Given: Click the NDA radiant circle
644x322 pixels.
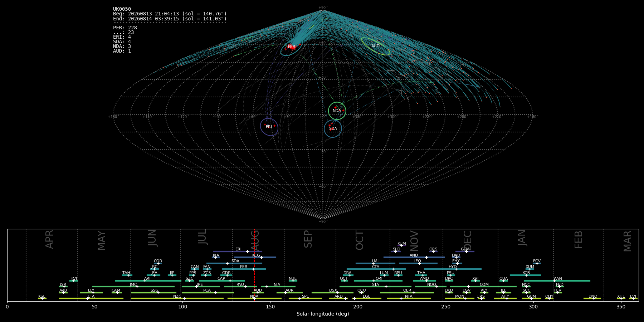Looking at the screenshot, I should click(337, 111).
